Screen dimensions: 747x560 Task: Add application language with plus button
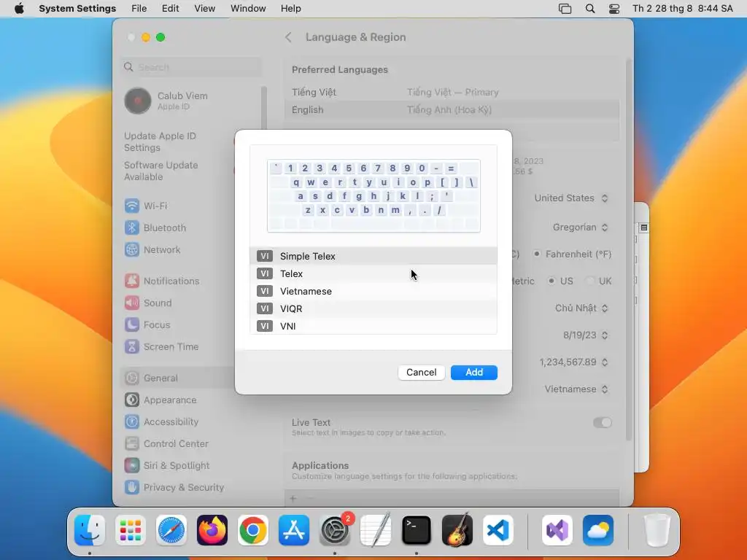point(293,499)
